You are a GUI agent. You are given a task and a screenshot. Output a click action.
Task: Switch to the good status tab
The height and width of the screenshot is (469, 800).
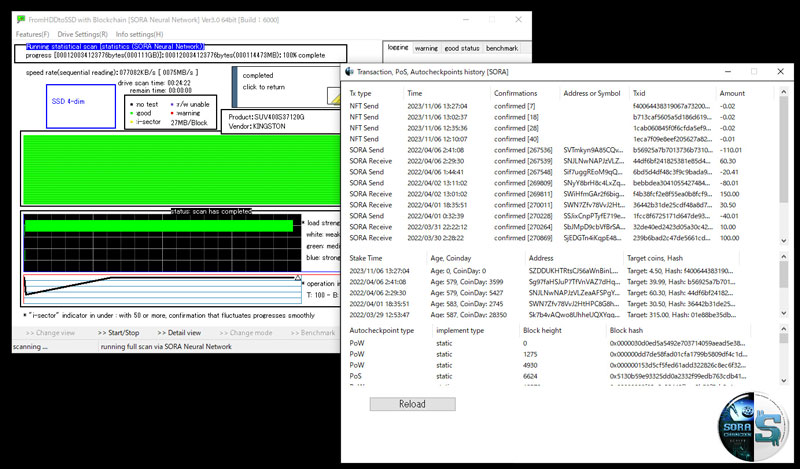point(462,48)
